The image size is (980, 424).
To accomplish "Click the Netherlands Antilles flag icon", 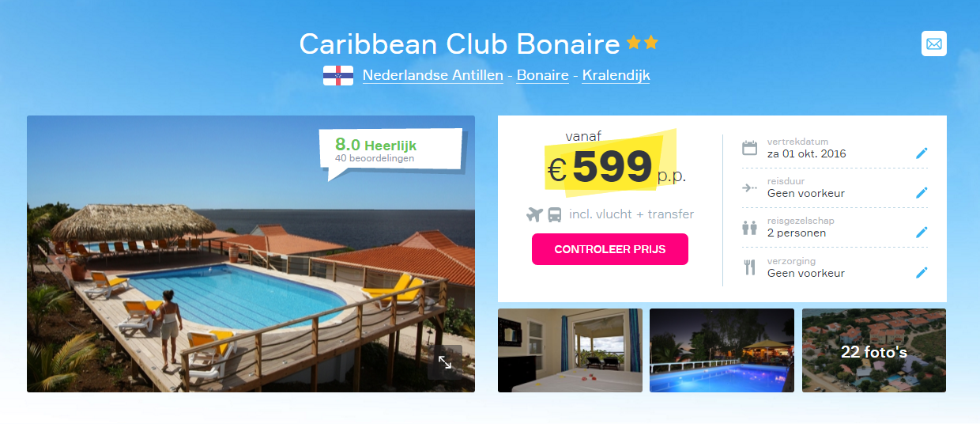I will (x=338, y=75).
